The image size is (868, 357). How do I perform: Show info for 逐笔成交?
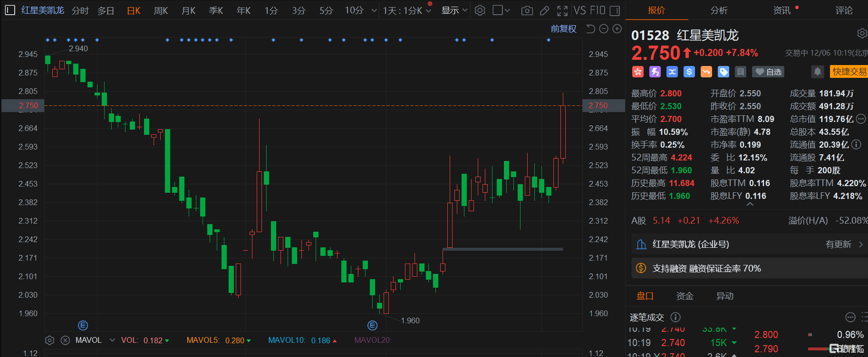click(x=675, y=317)
